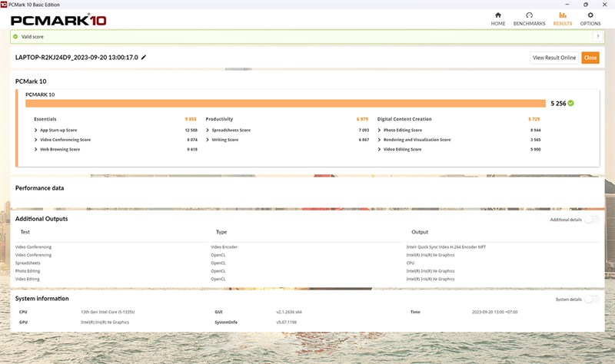Click the help question mark icon
The width and height of the screenshot is (615, 364).
(598, 36)
